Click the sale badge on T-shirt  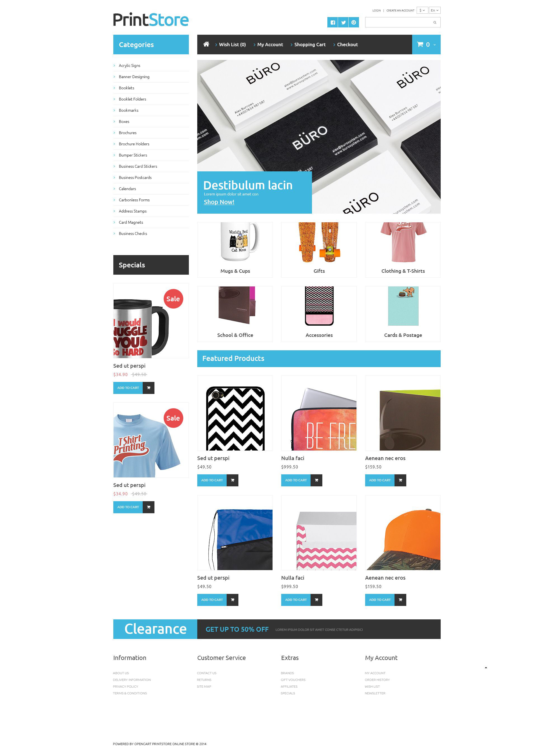[173, 419]
